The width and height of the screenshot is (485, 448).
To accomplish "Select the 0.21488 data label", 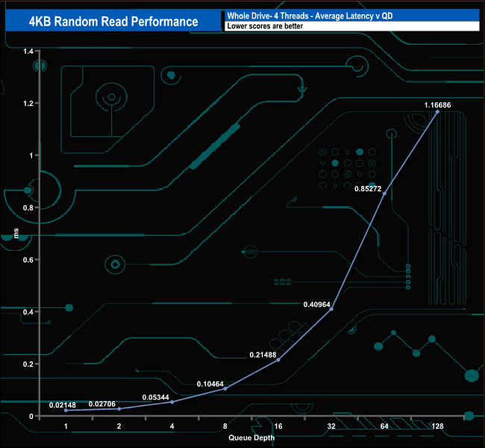I will point(263,355).
